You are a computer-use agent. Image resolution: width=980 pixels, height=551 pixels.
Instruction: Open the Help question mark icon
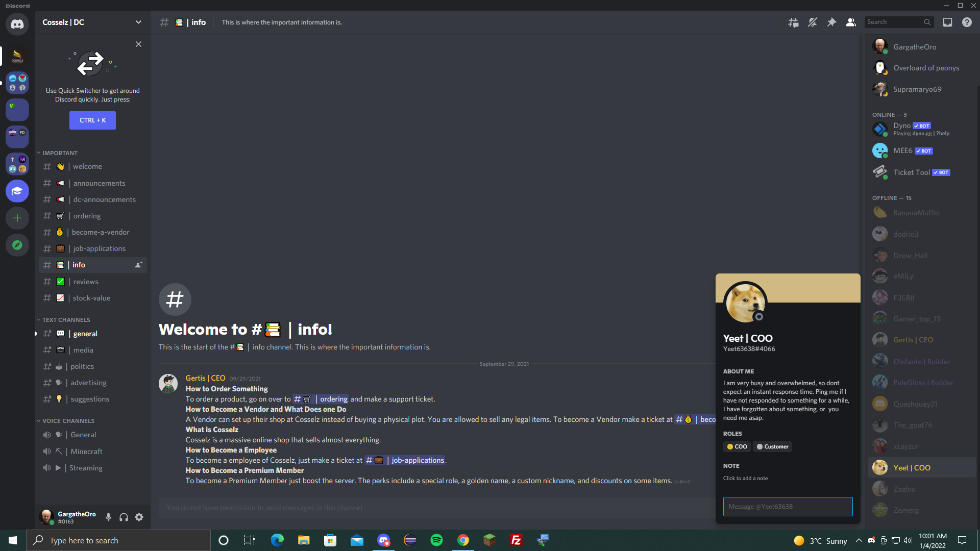pos(967,22)
